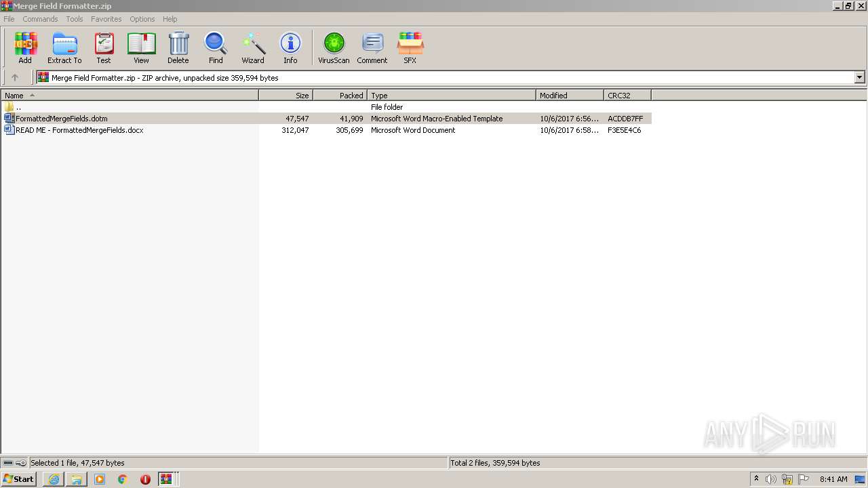868x488 pixels.
Task: Click the Windows Start button
Action: point(18,479)
